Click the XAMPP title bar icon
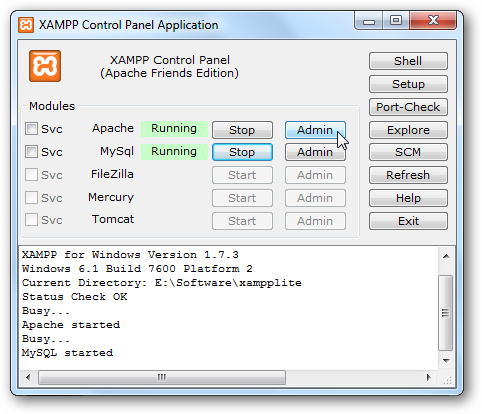 coord(26,25)
